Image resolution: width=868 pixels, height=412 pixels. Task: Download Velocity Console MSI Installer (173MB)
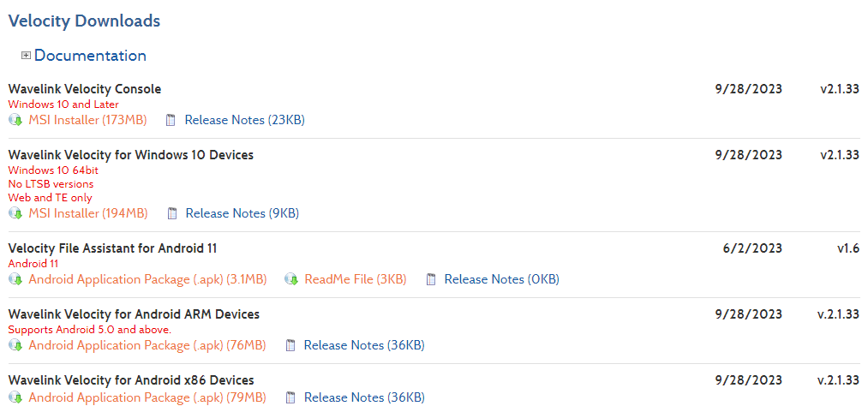pyautogui.click(x=87, y=120)
